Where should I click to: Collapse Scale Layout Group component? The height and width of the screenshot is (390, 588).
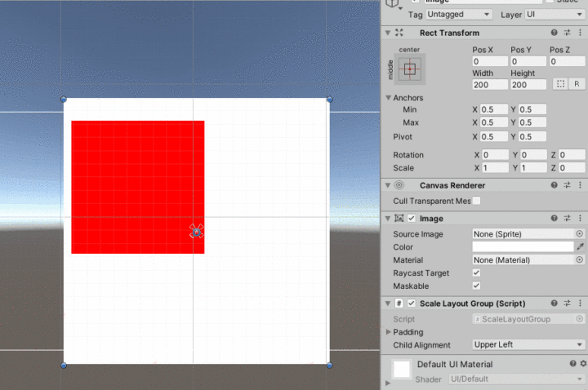click(388, 303)
